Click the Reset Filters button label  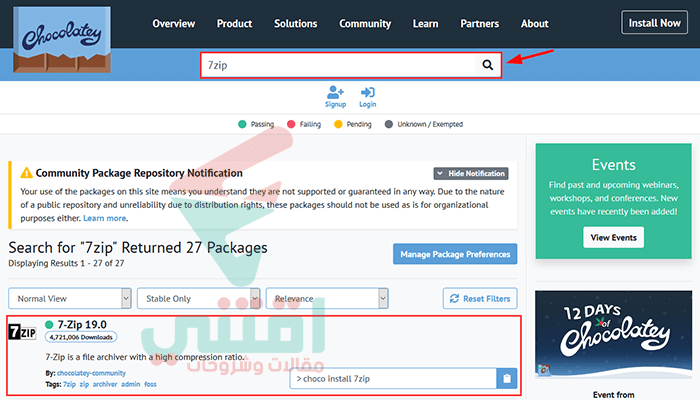[x=487, y=299]
